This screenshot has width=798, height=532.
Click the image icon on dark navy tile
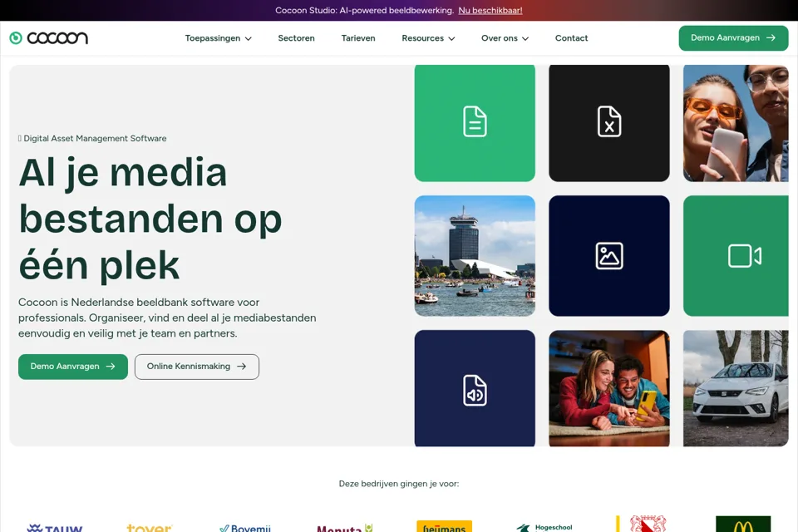(609, 255)
